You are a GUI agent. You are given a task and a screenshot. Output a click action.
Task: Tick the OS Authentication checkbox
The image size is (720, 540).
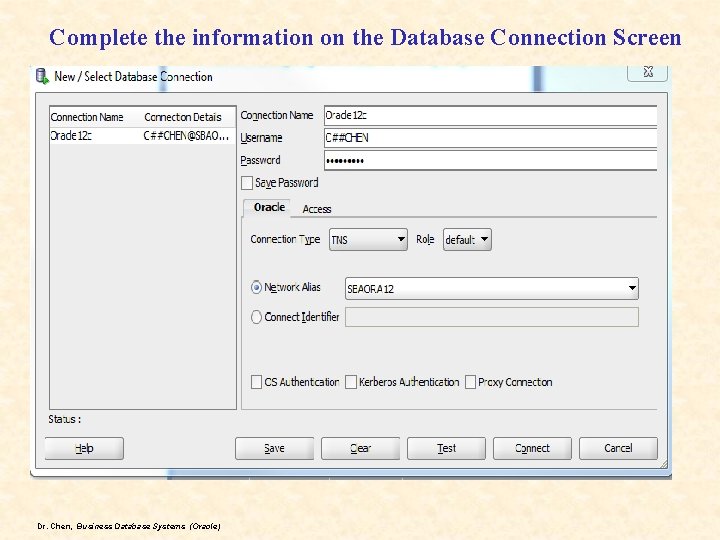(256, 382)
